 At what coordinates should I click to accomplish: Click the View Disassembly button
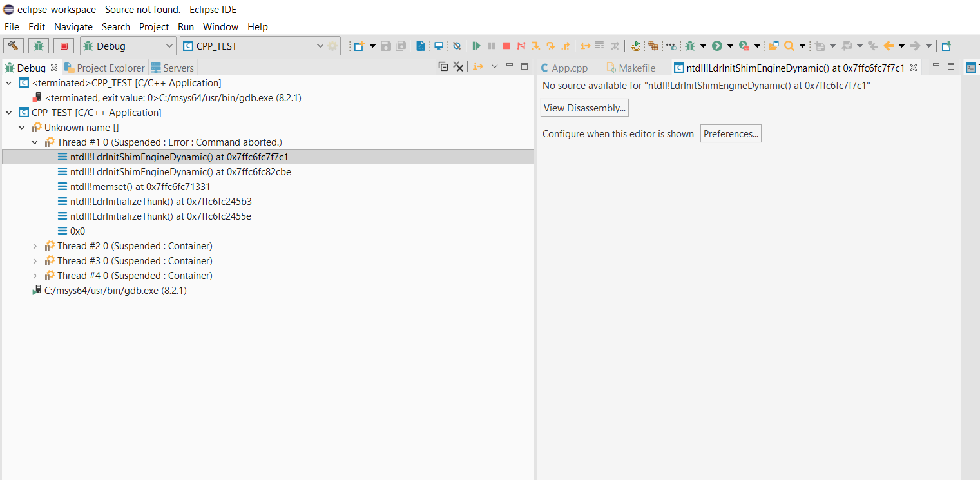click(584, 108)
